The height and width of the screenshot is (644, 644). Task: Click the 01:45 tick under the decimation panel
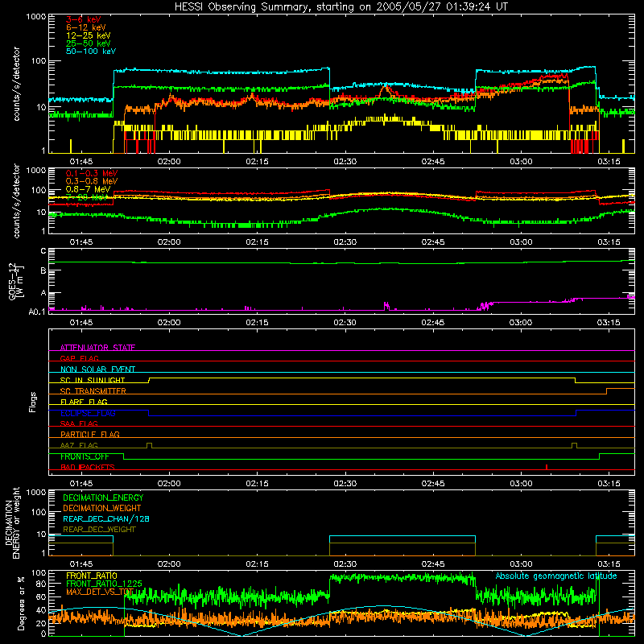coord(81,564)
